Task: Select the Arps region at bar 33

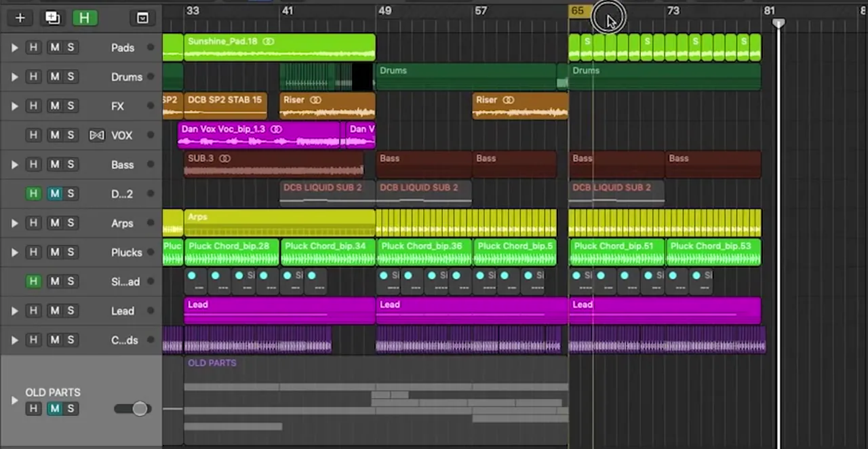Action: click(x=279, y=222)
